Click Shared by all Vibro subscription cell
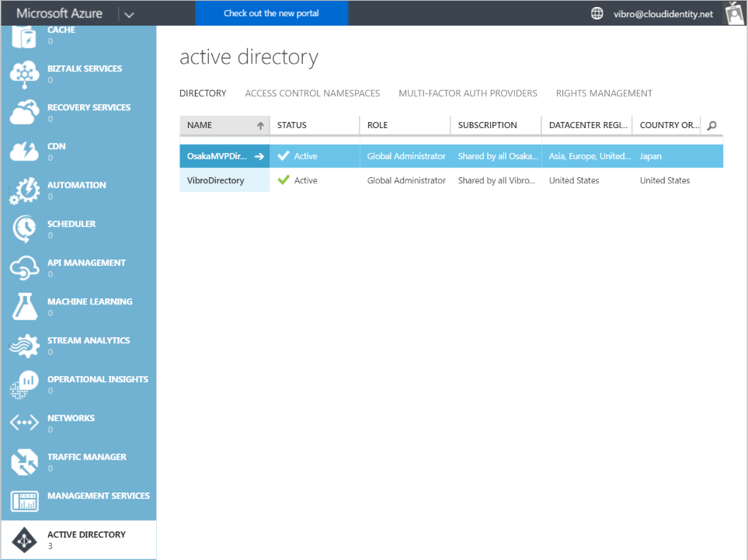The height and width of the screenshot is (560, 748). tap(496, 180)
